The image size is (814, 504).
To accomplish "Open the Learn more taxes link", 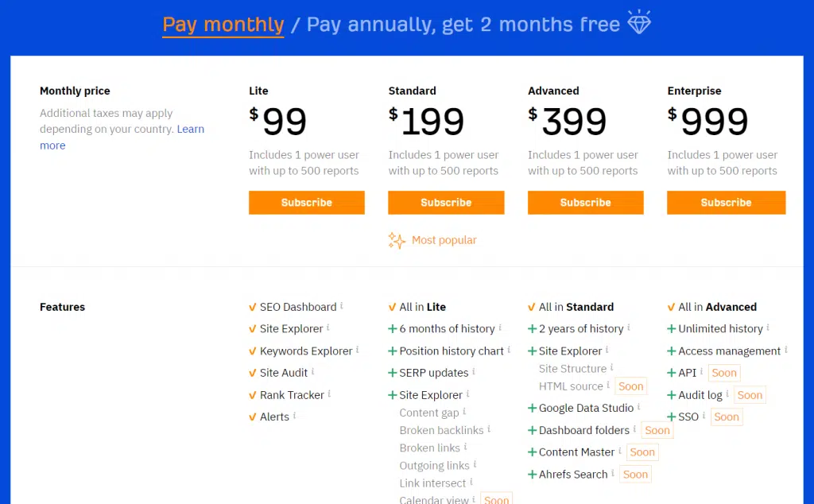I will coord(122,137).
